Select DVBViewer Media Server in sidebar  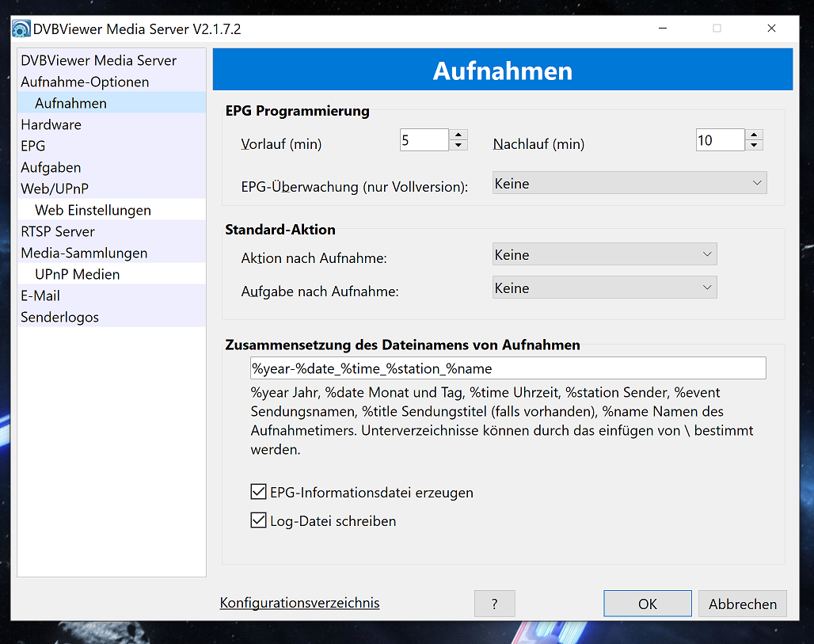point(112,60)
